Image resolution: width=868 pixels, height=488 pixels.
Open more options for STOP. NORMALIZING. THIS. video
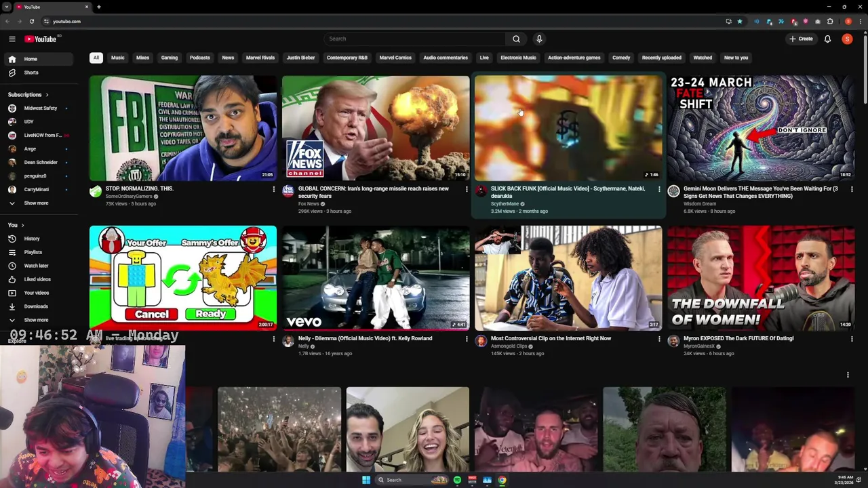coord(274,189)
